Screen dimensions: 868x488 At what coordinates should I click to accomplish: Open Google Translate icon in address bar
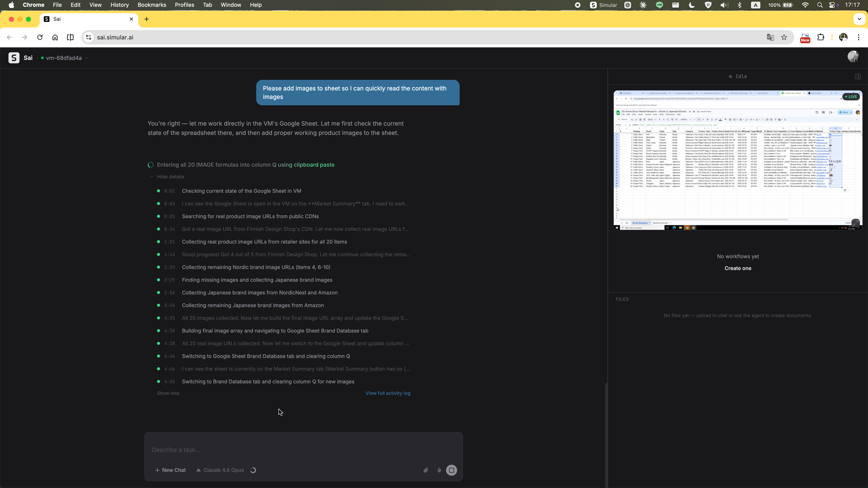coord(770,37)
